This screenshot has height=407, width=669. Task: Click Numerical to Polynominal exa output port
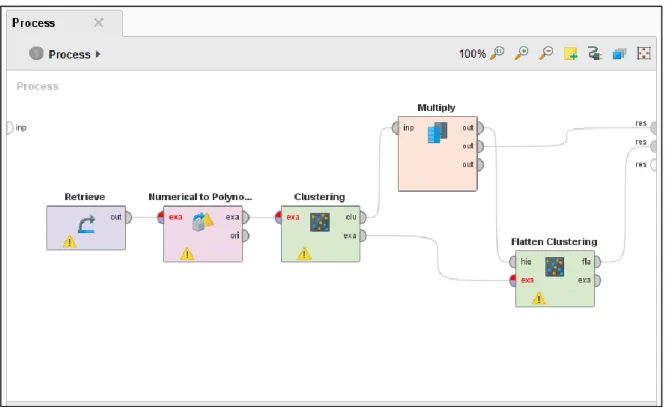click(x=246, y=217)
